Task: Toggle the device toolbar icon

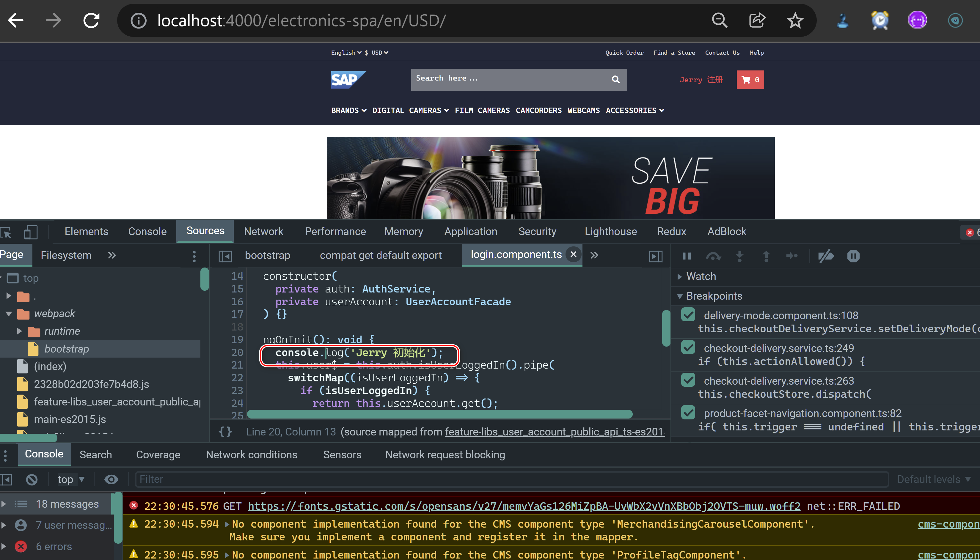Action: click(x=30, y=232)
